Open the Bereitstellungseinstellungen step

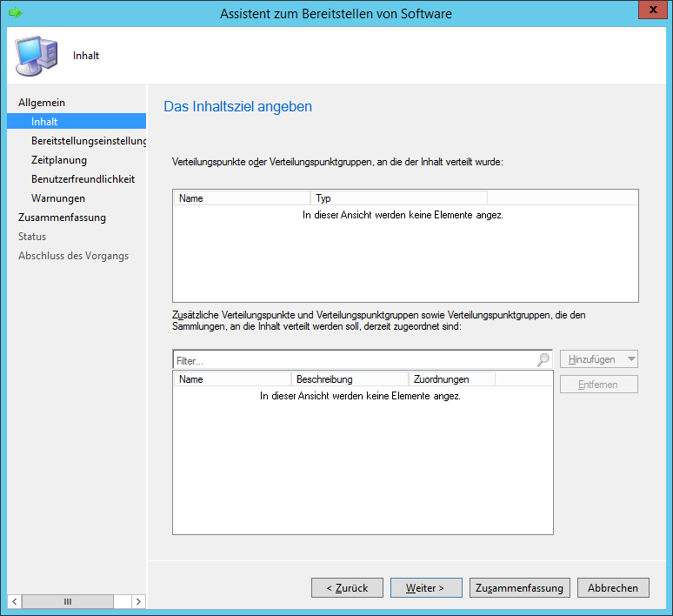(x=87, y=141)
